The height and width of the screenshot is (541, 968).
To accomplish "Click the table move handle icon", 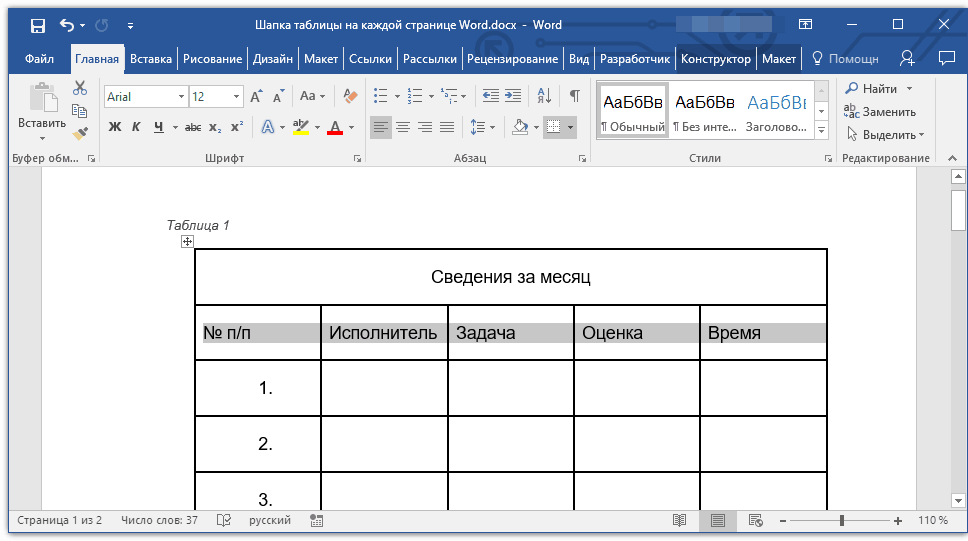I will 187,241.
